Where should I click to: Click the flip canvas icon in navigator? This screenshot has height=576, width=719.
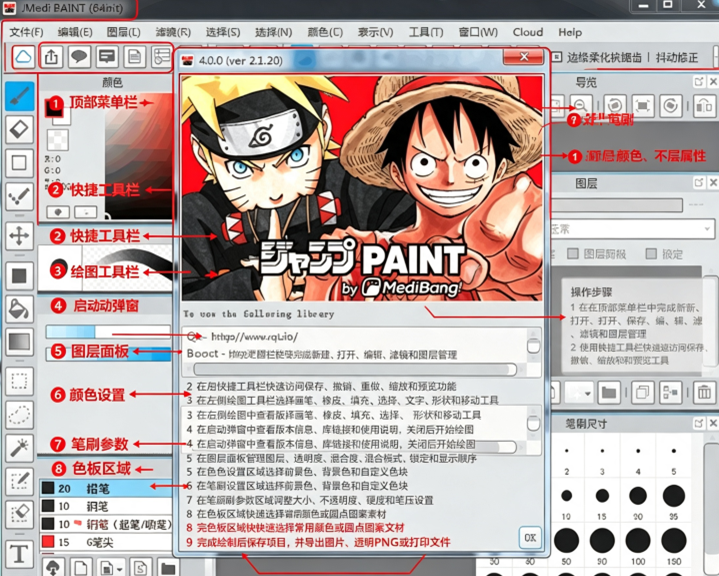pos(704,106)
